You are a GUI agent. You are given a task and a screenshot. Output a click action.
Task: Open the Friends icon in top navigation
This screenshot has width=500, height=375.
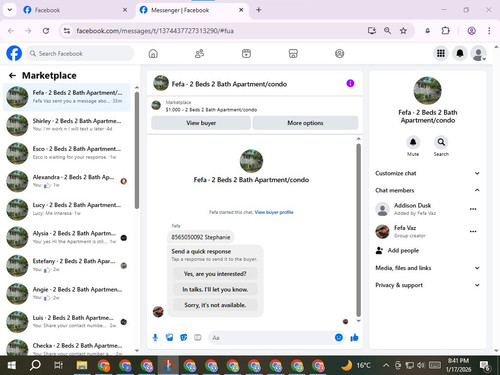(x=199, y=53)
